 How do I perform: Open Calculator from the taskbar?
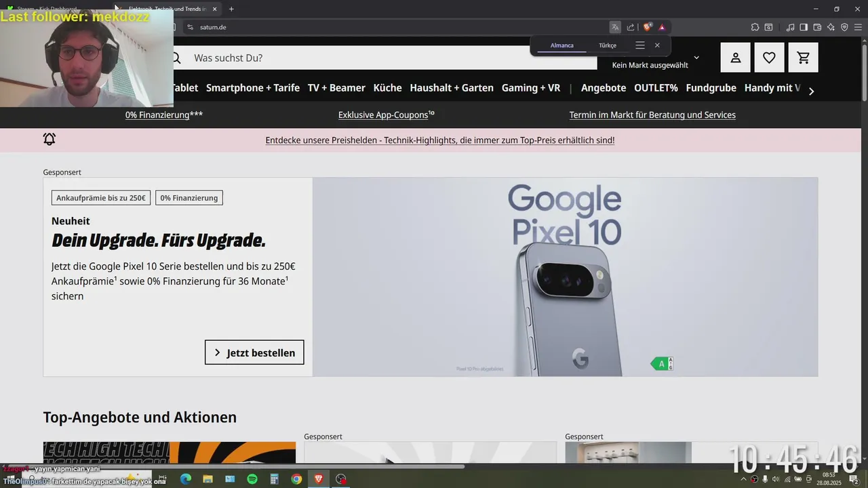click(x=275, y=479)
